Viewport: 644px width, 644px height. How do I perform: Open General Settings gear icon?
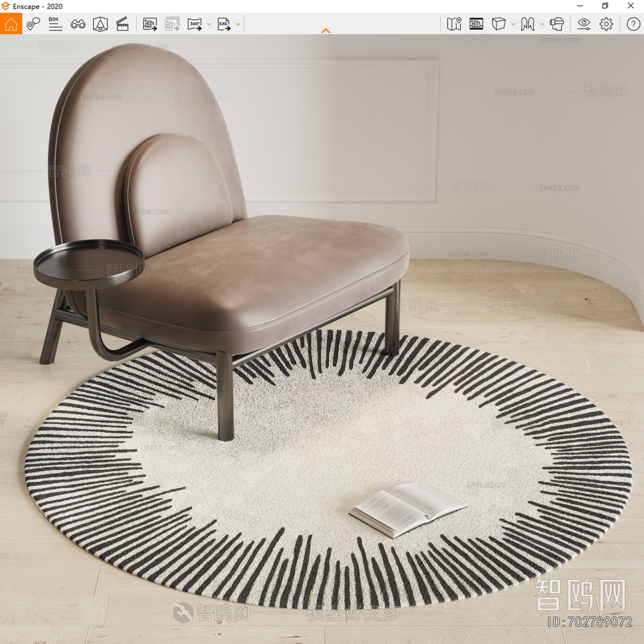tap(606, 24)
